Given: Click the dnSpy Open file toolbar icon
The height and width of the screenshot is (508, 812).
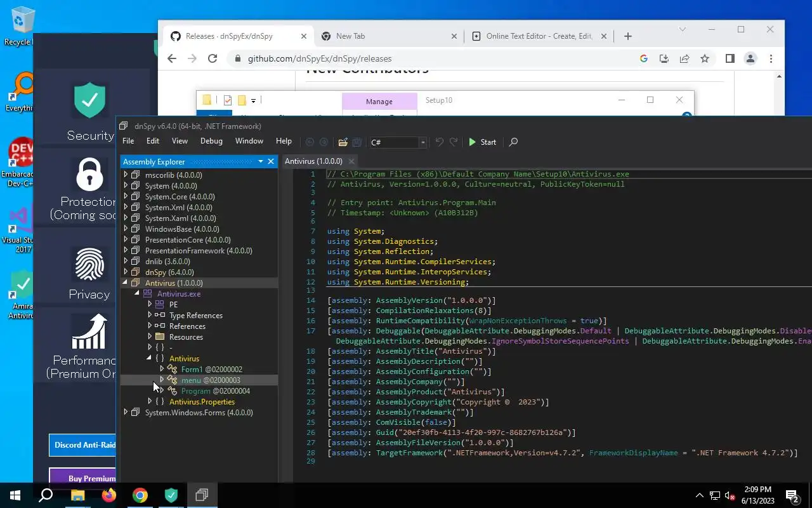Looking at the screenshot, I should click(343, 142).
